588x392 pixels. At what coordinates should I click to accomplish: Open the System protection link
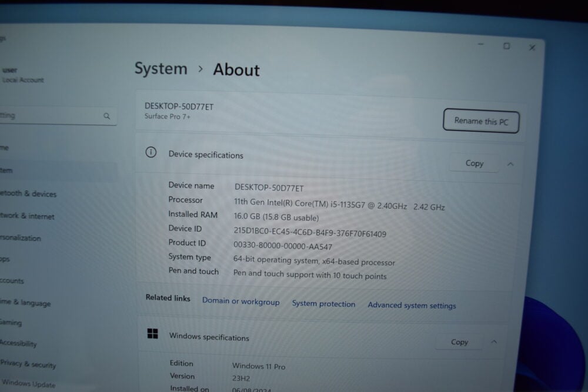pyautogui.click(x=323, y=304)
